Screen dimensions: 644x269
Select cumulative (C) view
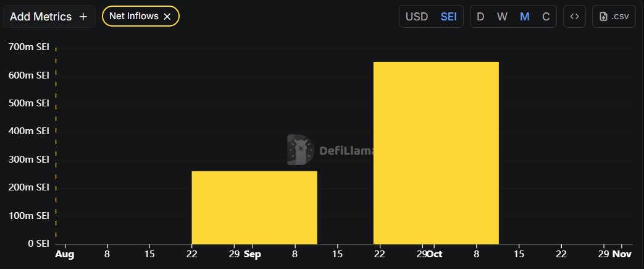[546, 17]
